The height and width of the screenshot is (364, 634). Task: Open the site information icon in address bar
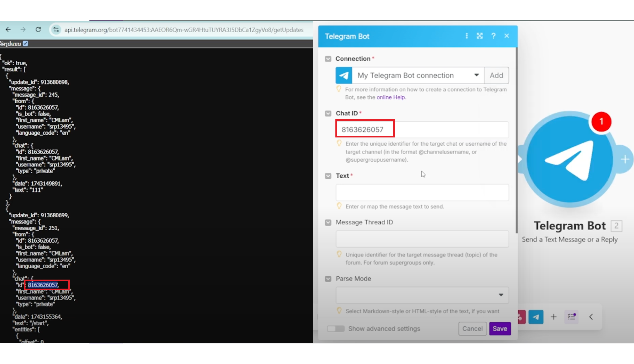coord(56,30)
